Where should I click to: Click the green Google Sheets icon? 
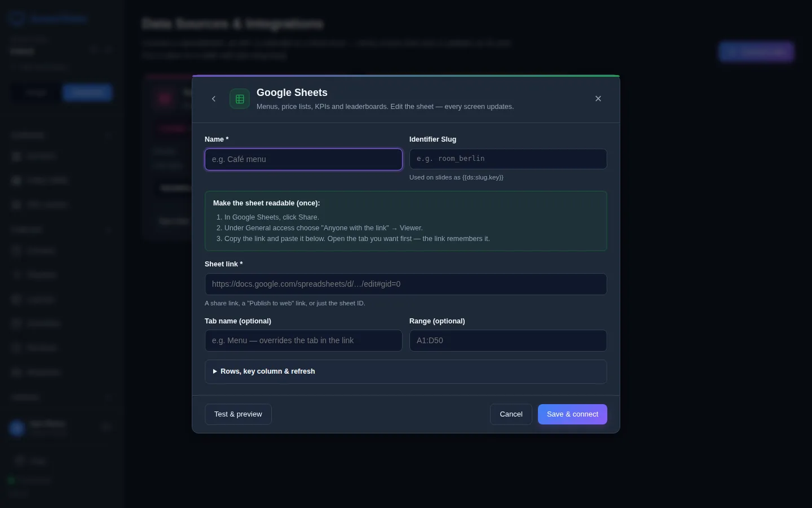pyautogui.click(x=240, y=99)
